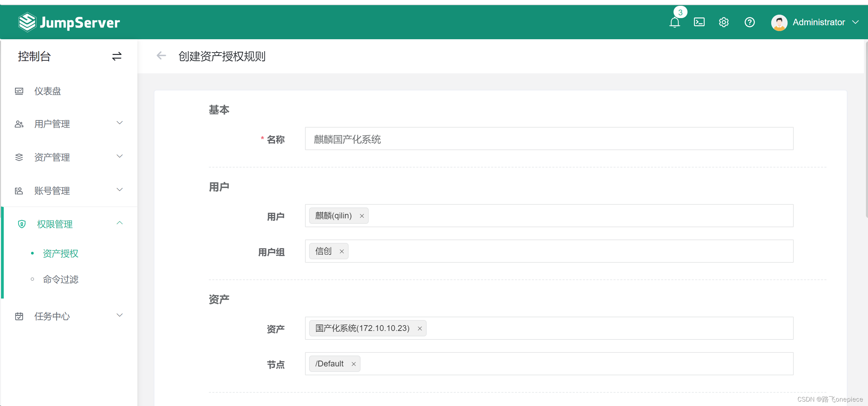Image resolution: width=868 pixels, height=406 pixels.
Task: Open the help question mark icon
Action: [x=749, y=22]
